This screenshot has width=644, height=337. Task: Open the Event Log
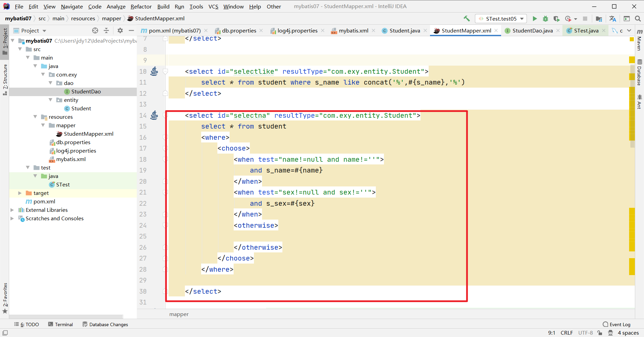click(x=620, y=324)
